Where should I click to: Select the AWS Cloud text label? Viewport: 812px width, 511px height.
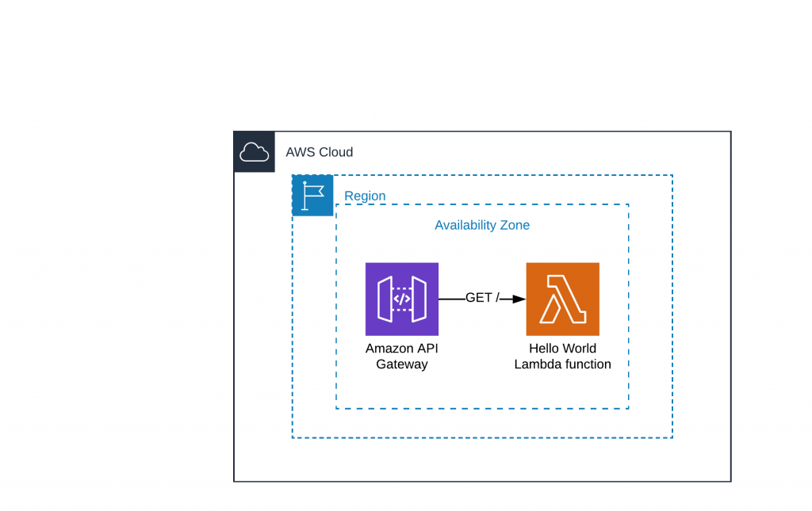[x=319, y=152]
